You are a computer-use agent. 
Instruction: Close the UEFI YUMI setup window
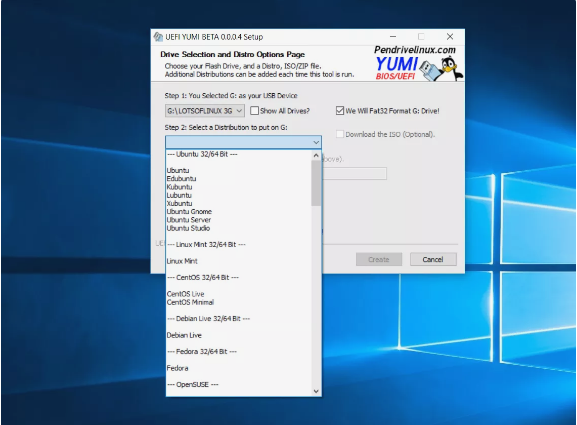[x=450, y=37]
